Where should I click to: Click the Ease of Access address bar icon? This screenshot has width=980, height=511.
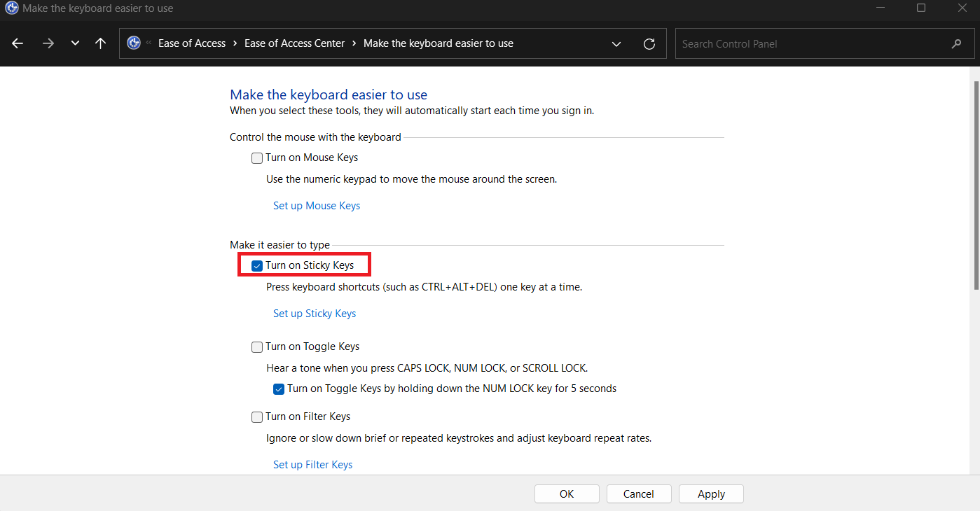134,43
